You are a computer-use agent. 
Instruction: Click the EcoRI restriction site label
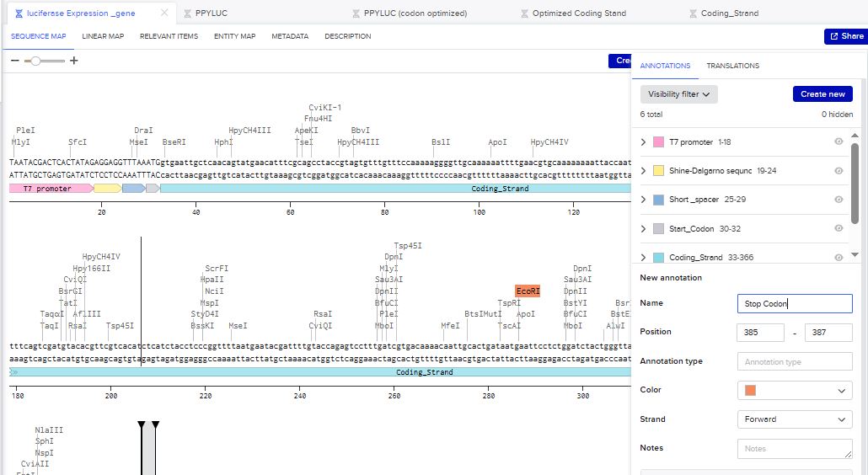[x=528, y=291]
